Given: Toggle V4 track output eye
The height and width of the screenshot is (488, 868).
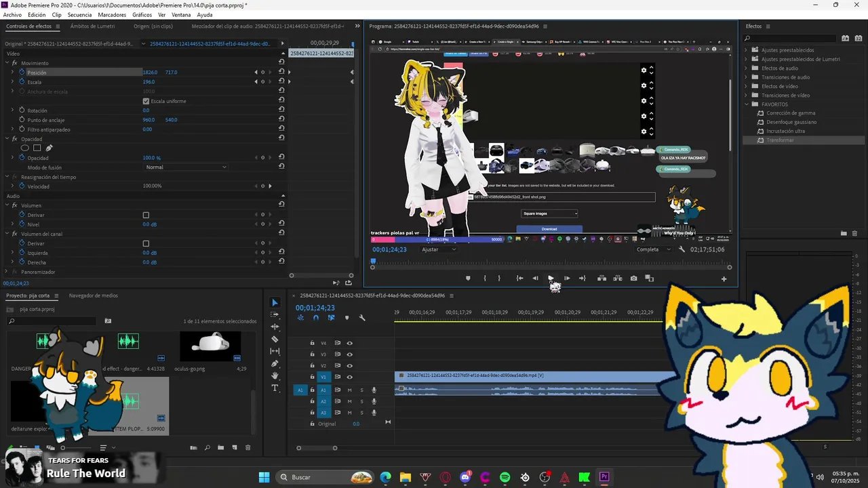Looking at the screenshot, I should coord(350,343).
